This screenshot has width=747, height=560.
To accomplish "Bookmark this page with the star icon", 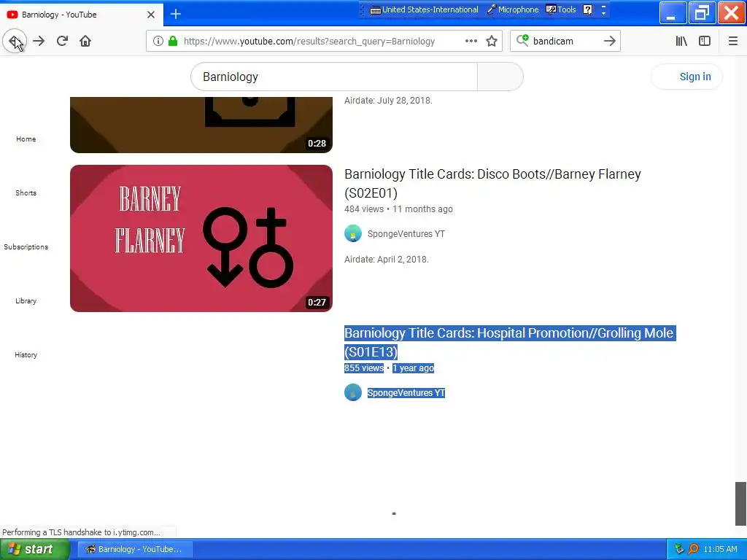I will (x=492, y=41).
